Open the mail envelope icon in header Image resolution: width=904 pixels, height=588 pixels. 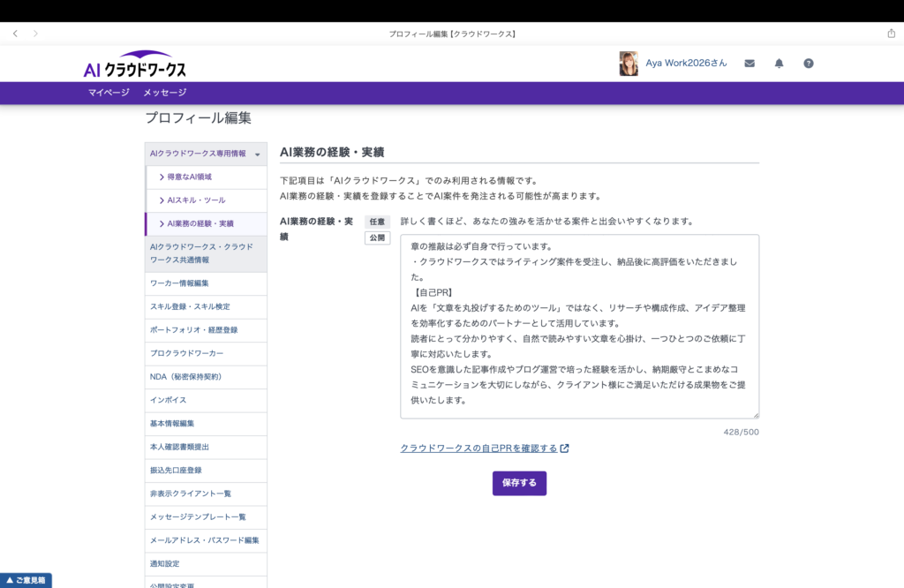750,64
